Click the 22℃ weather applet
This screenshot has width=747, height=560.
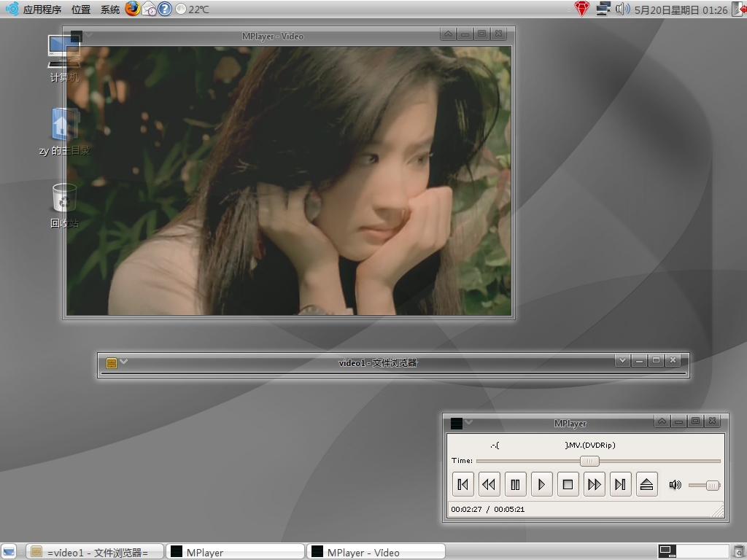click(x=193, y=9)
